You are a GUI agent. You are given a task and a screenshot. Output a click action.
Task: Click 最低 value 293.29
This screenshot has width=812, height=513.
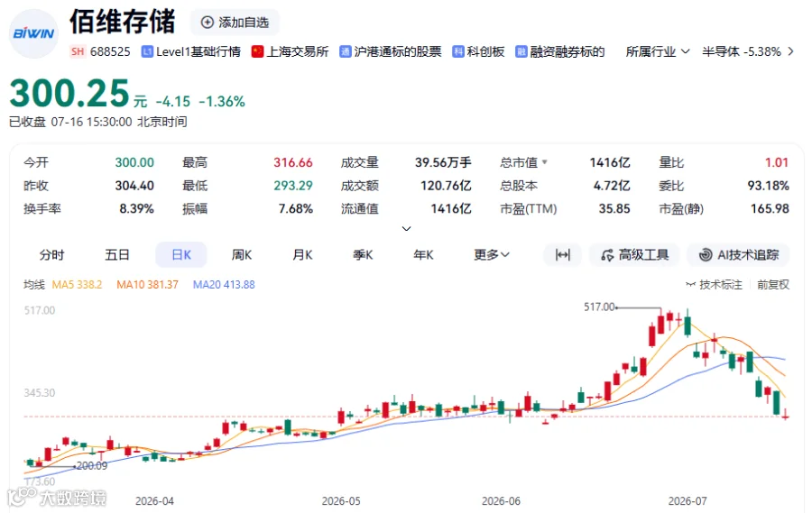(293, 186)
